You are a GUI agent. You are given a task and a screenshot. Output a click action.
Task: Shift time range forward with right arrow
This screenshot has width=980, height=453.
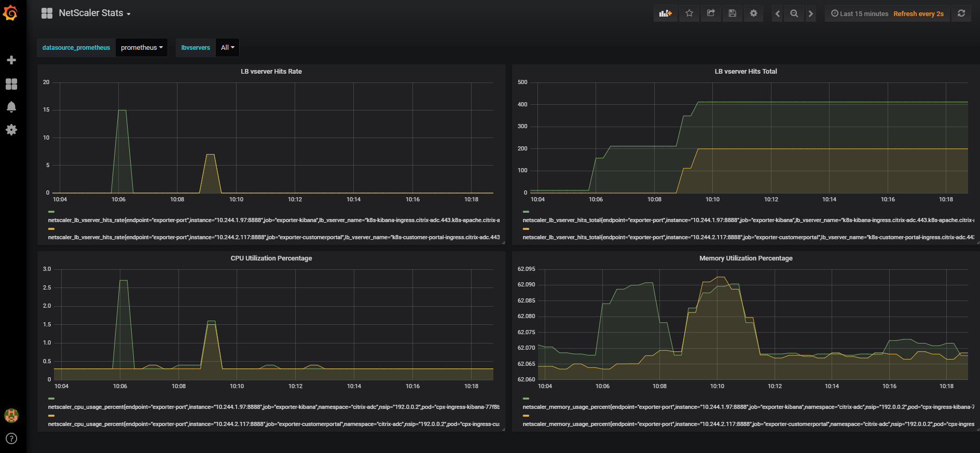coord(811,13)
